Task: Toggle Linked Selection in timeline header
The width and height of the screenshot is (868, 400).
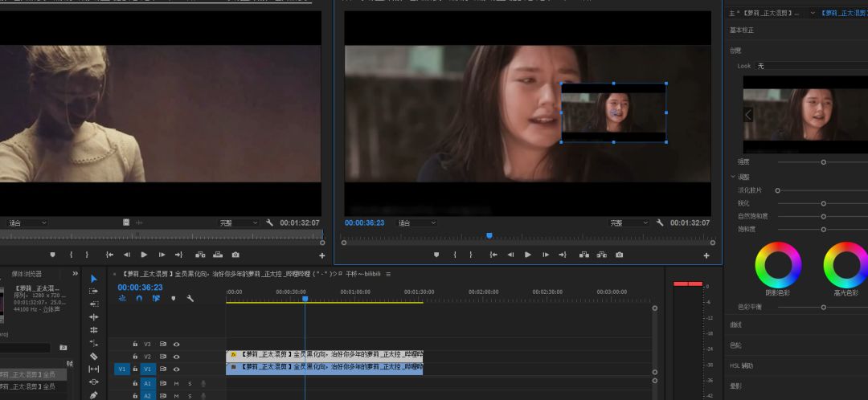Action: click(x=156, y=298)
